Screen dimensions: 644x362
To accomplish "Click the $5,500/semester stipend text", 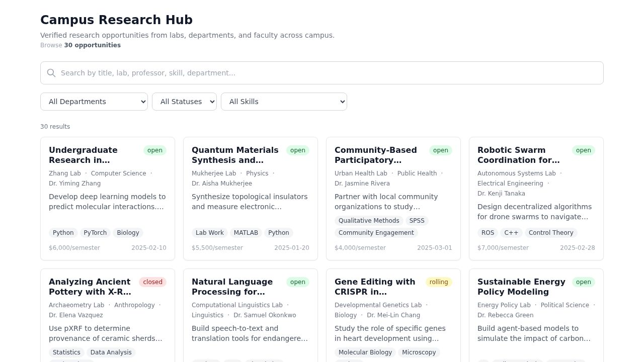I will (x=217, y=248).
